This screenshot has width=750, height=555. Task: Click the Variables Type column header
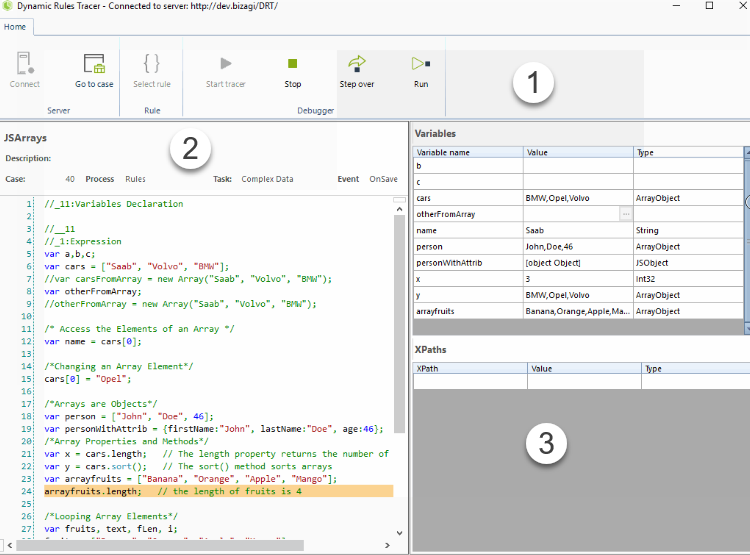(x=688, y=152)
